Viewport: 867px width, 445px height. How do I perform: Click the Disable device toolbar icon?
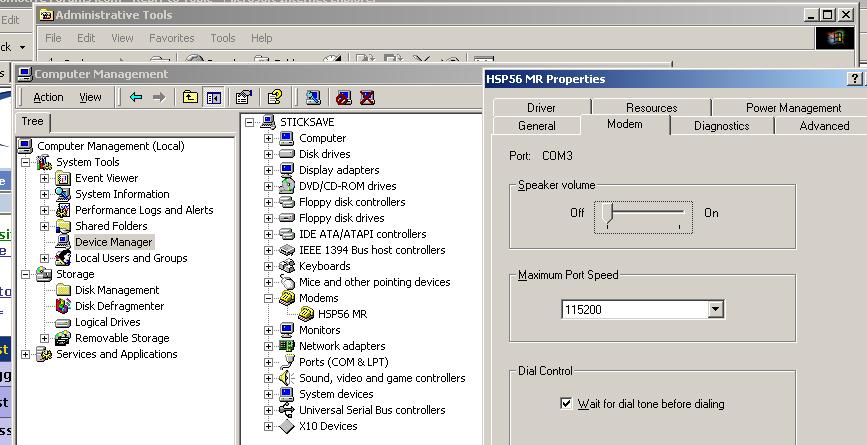pos(344,97)
